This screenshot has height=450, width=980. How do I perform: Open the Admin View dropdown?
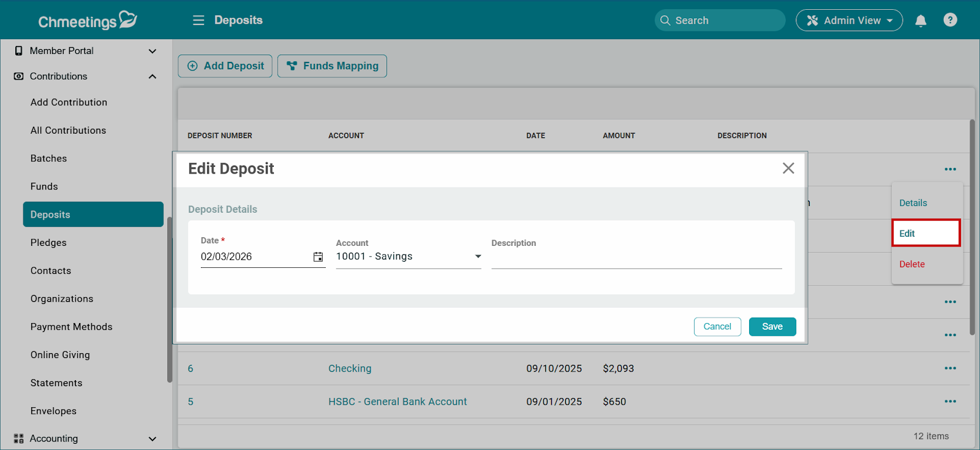tap(849, 20)
